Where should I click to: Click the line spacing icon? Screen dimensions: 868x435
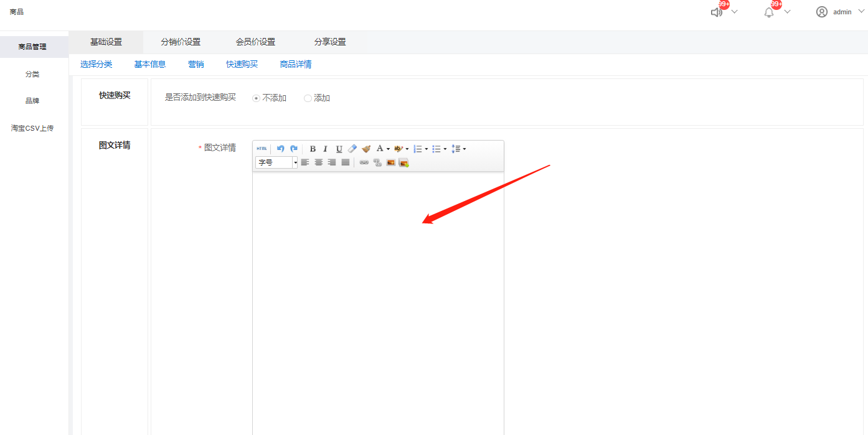click(456, 149)
